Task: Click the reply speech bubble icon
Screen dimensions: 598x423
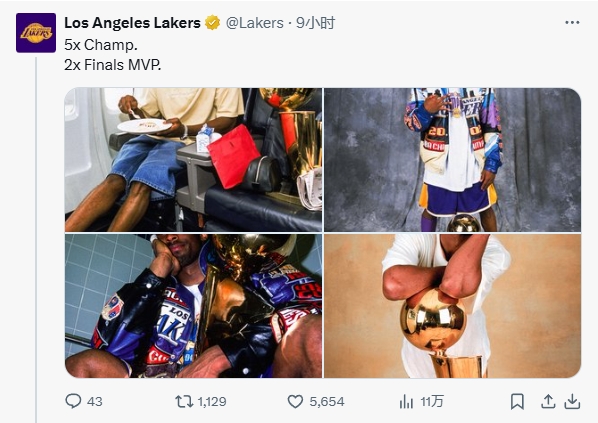Action: point(73,401)
